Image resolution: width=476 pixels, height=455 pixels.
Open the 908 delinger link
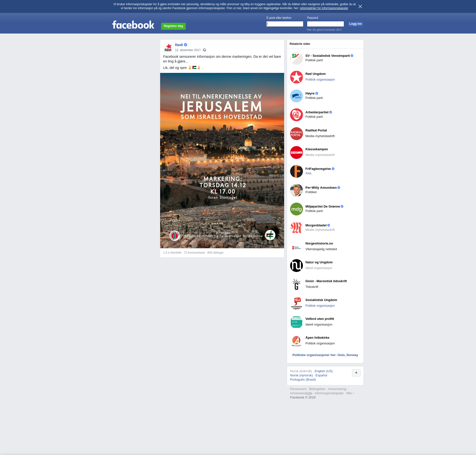(215, 253)
